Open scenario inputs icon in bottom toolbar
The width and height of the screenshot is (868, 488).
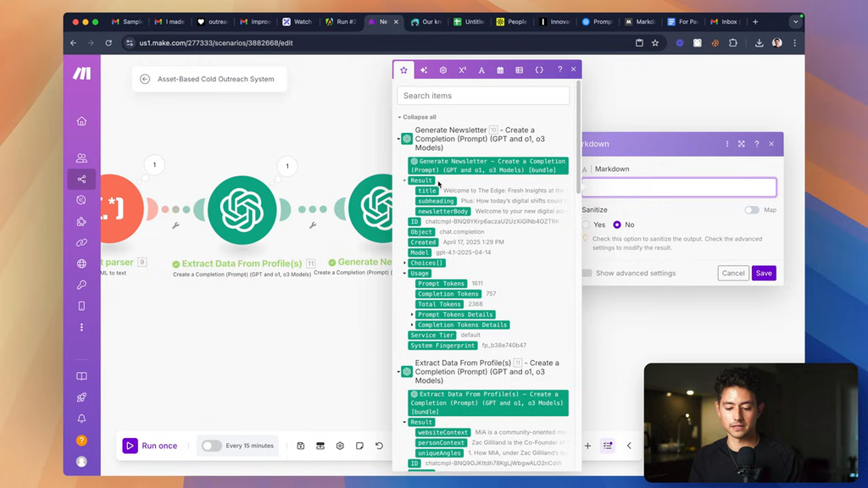[320, 446]
